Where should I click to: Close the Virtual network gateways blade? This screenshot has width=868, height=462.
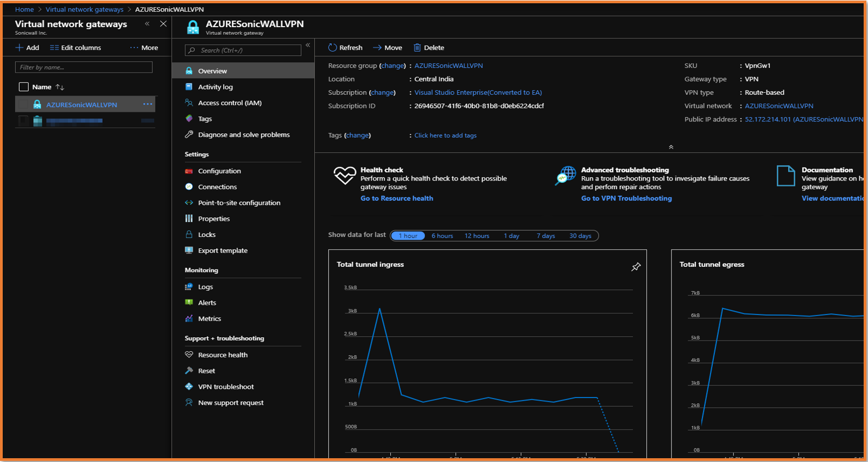(163, 24)
